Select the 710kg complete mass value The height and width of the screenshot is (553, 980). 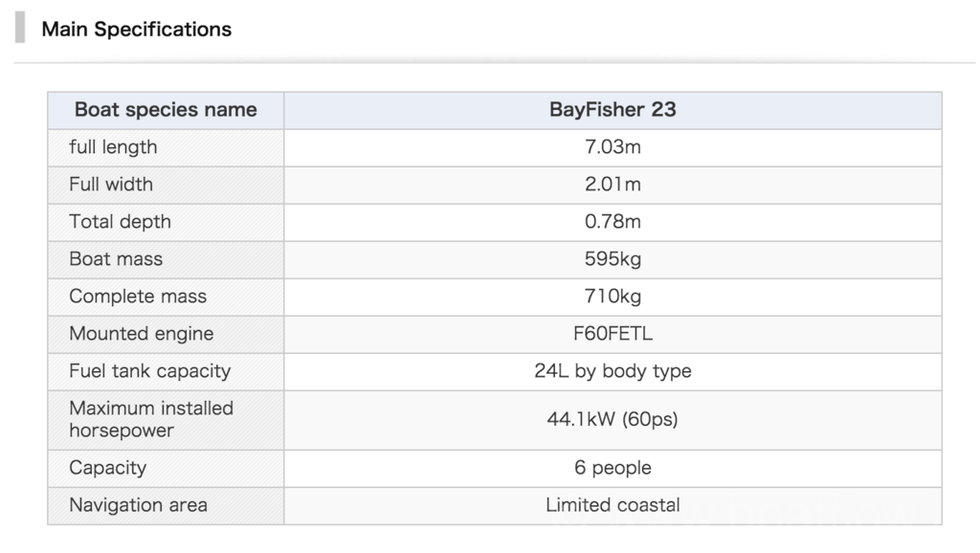click(x=612, y=297)
